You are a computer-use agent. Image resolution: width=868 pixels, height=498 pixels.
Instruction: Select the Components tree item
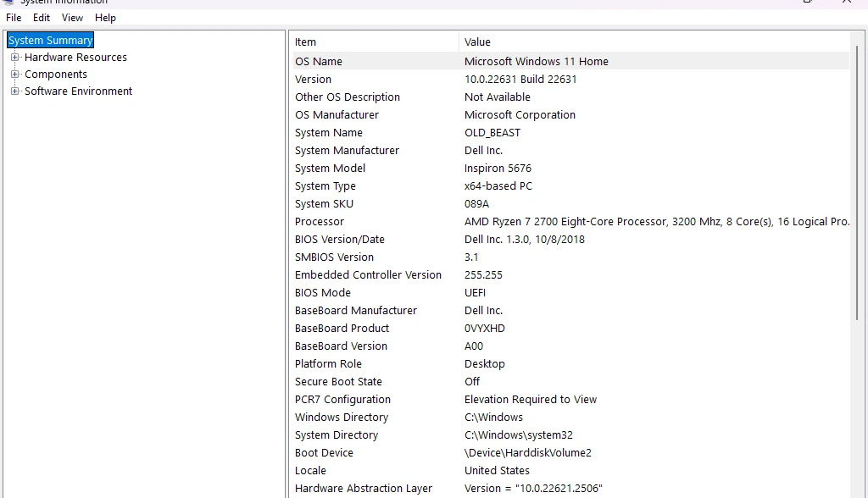pos(56,75)
